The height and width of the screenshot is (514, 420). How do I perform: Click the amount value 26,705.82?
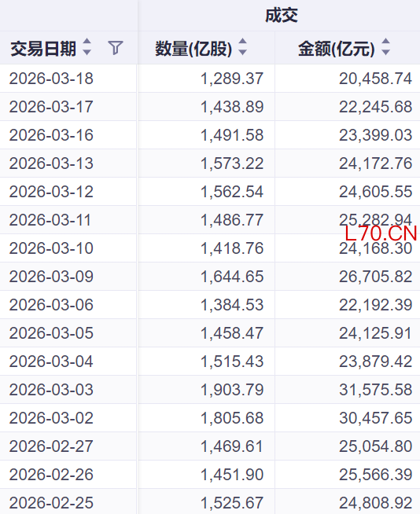coord(375,277)
